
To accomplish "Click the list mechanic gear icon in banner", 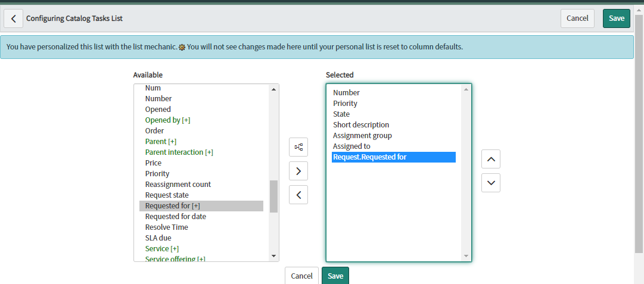I will point(182,47).
